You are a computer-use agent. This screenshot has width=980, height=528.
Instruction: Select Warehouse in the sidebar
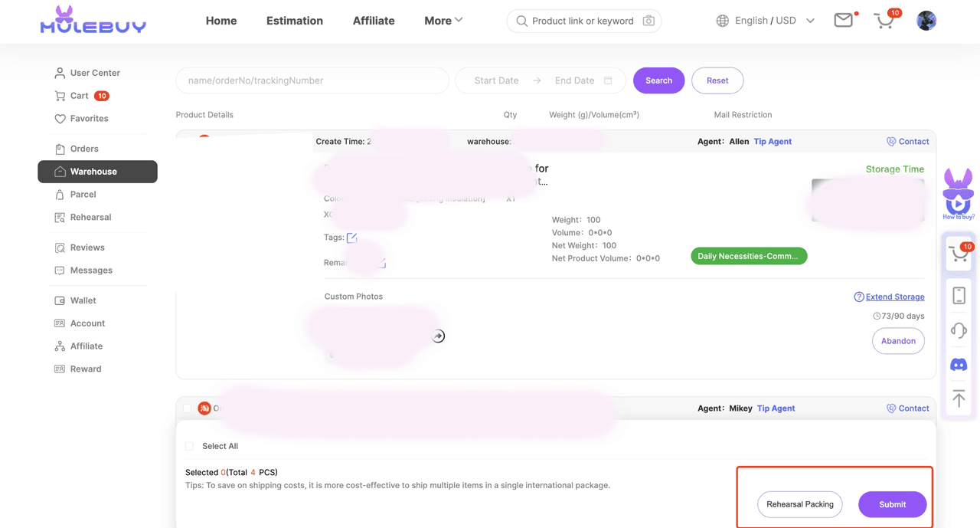click(x=97, y=172)
